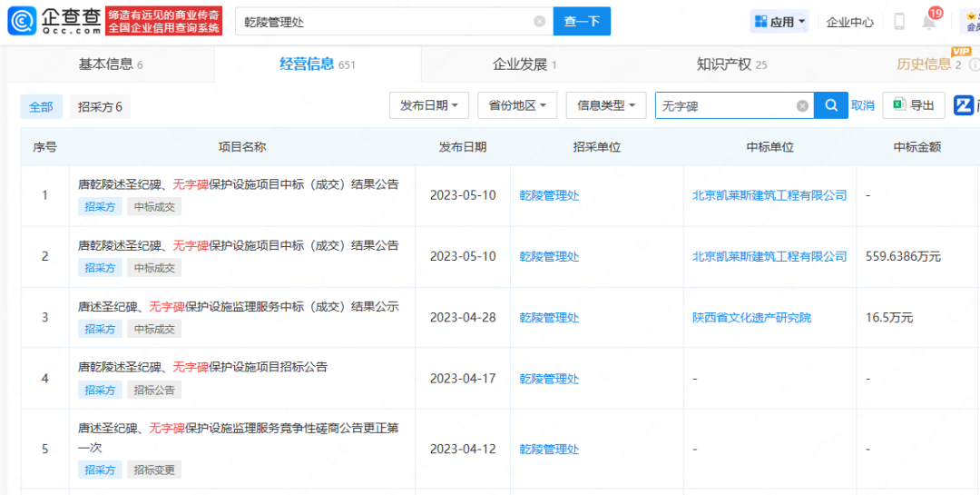Click the info icon beside 历史信息
Image resolution: width=980 pixels, height=495 pixels.
[x=974, y=64]
